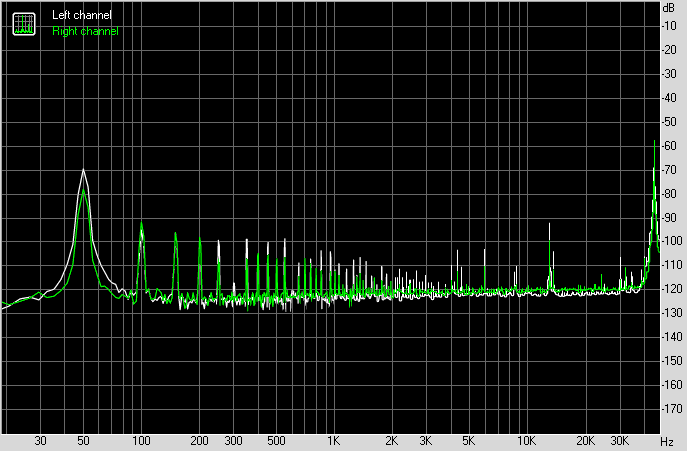Click the "dB" axis unit label
The width and height of the screenshot is (687, 451).
(x=669, y=7)
